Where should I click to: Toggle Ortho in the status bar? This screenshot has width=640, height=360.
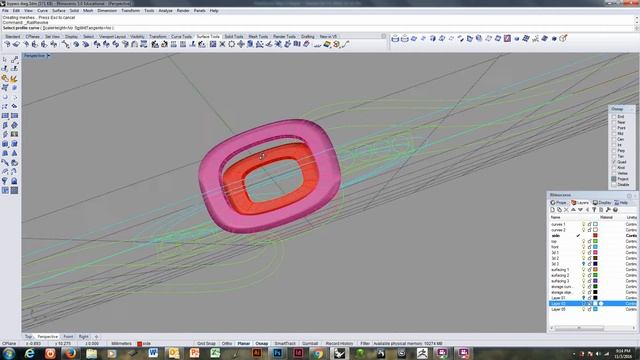click(x=227, y=344)
